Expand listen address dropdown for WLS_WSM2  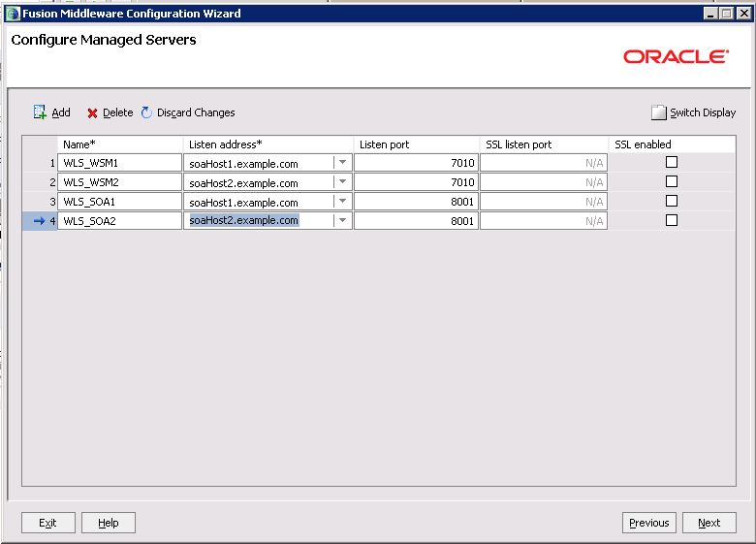coord(341,182)
